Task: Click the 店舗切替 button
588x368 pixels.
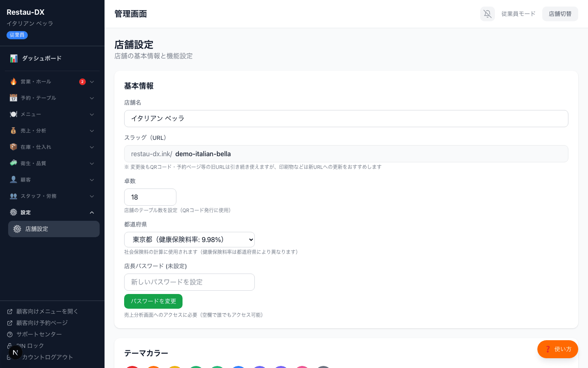Action: pyautogui.click(x=560, y=14)
